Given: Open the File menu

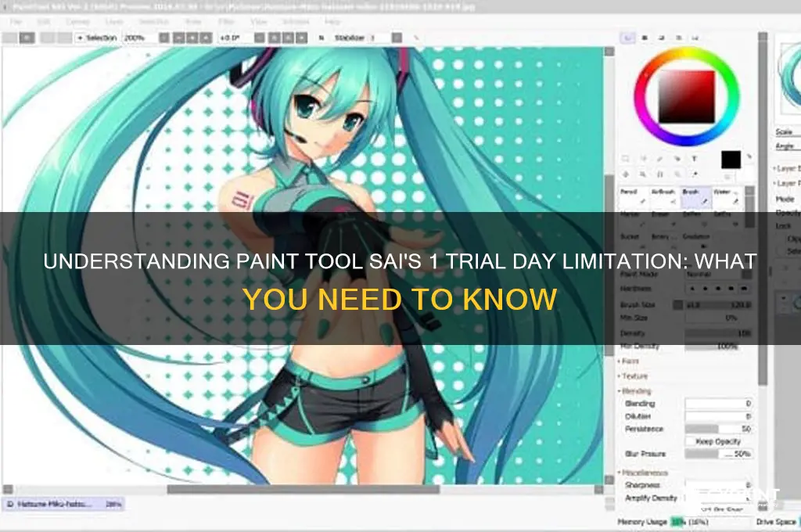Looking at the screenshot, I should (16, 22).
